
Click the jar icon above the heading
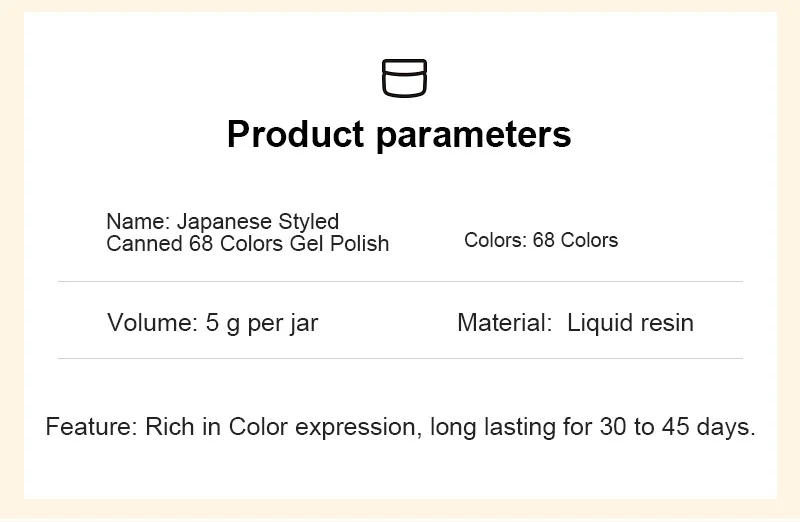click(x=404, y=78)
